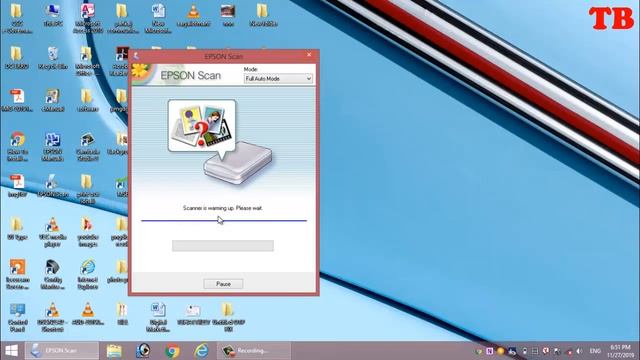Open the Microsoft Office folder shortcut on desktop
The image size is (640, 360).
click(87, 61)
